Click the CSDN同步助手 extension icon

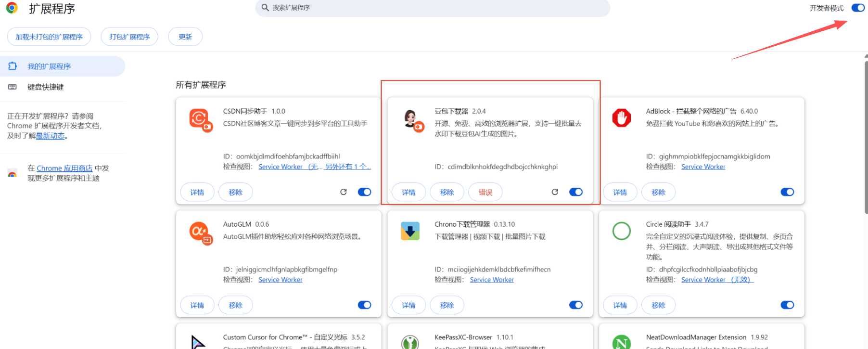pyautogui.click(x=200, y=120)
